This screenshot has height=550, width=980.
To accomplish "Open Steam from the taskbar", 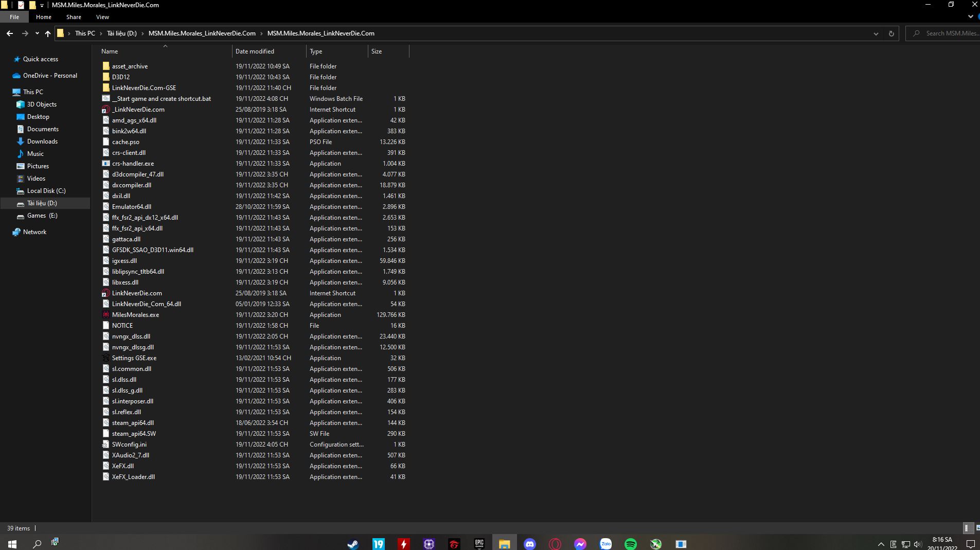I will (x=353, y=544).
